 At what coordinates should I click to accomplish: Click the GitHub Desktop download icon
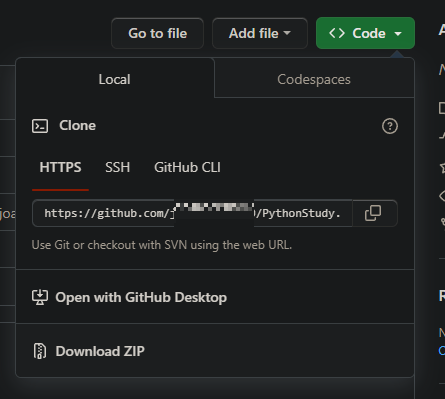(x=40, y=297)
